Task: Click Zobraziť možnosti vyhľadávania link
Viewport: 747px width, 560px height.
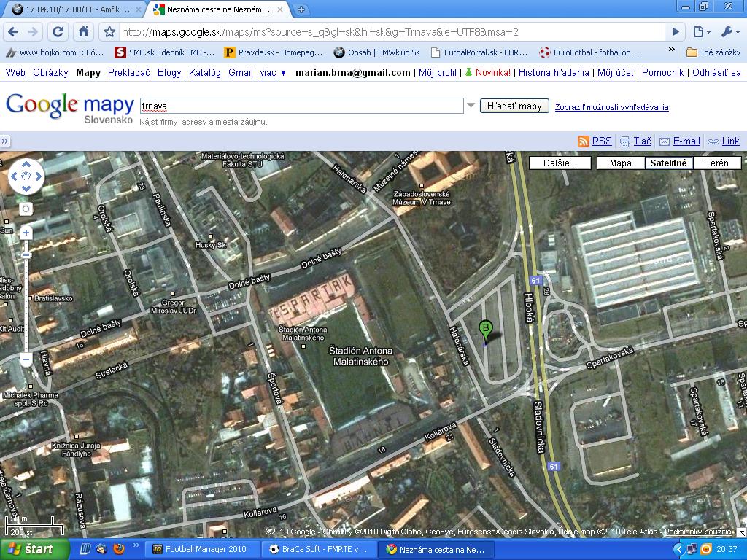Action: click(611, 107)
